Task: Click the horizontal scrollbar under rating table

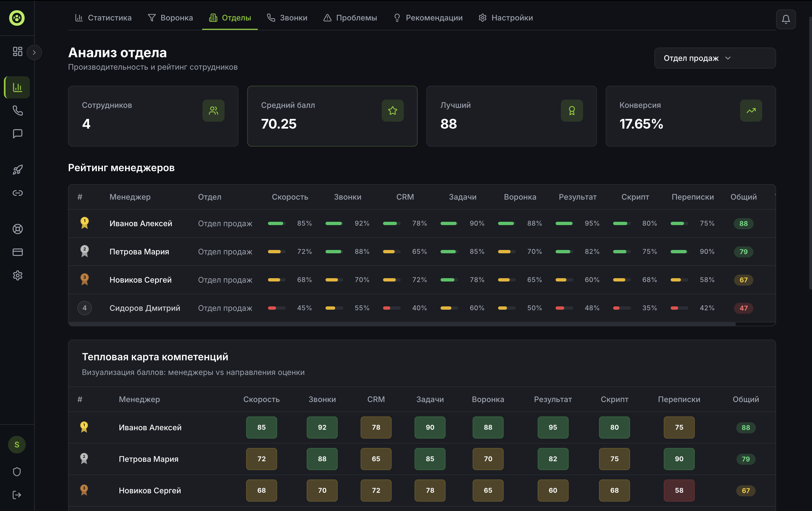Action: tap(401, 324)
